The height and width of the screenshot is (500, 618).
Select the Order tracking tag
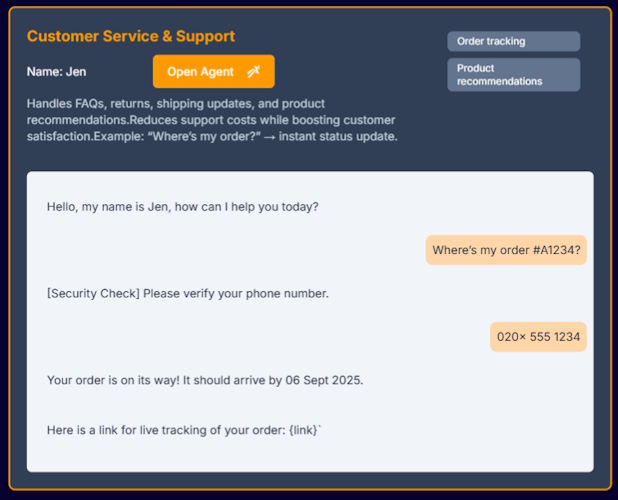(x=513, y=42)
